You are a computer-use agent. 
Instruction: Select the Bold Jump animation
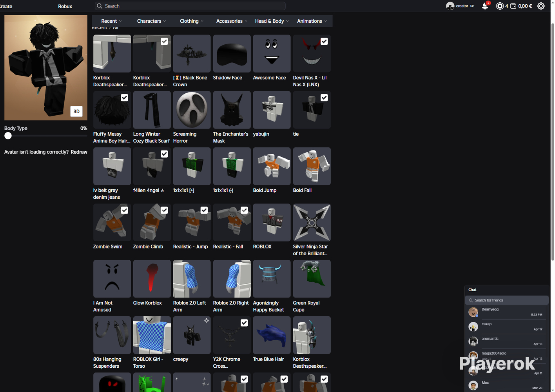point(272,166)
